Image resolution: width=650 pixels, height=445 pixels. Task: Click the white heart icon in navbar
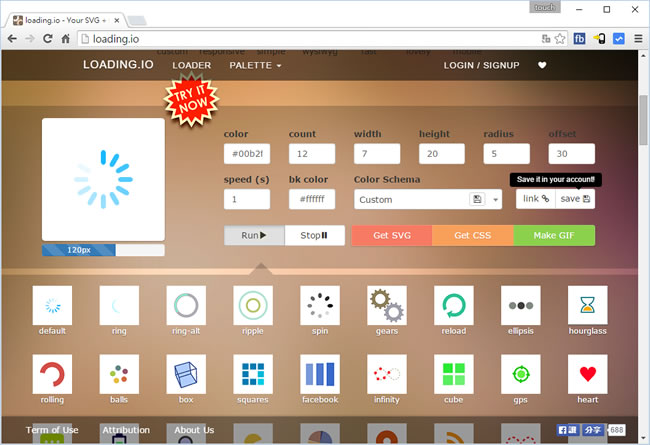click(542, 65)
